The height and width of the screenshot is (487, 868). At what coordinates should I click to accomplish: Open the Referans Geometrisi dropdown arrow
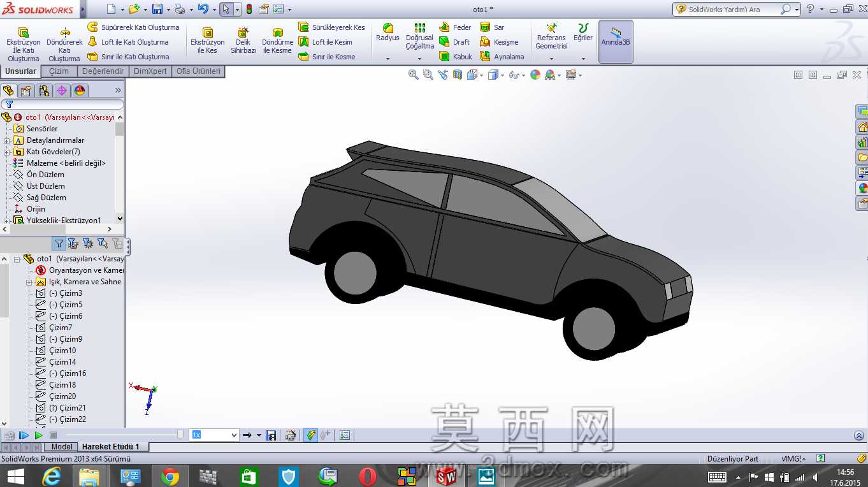tap(551, 59)
